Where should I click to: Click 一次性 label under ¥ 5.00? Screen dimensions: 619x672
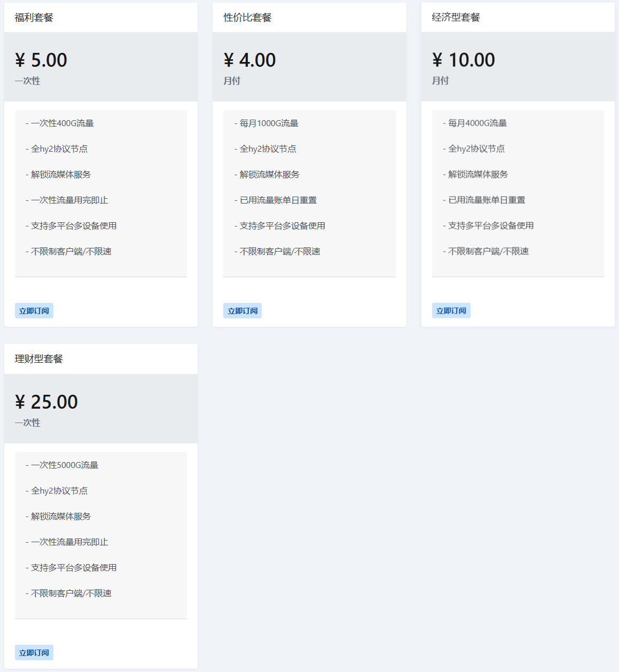[28, 81]
